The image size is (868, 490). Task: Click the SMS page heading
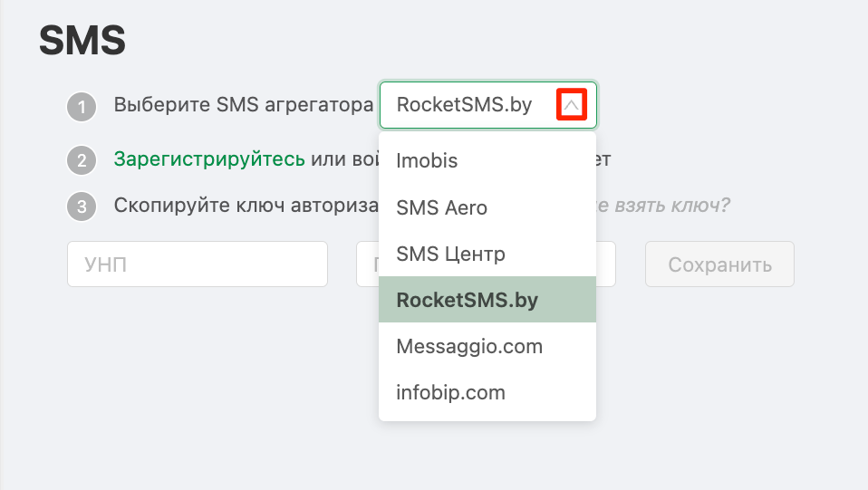[x=82, y=41]
